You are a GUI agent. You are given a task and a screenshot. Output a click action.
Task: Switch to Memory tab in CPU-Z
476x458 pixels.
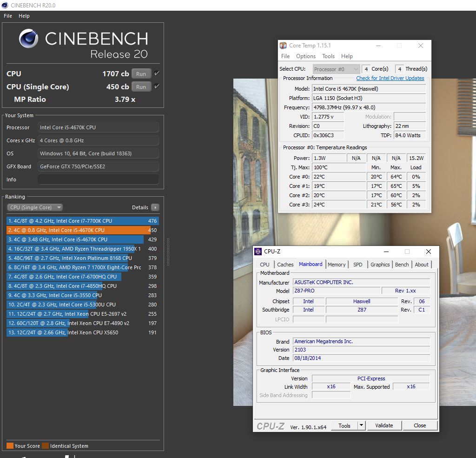pyautogui.click(x=337, y=265)
